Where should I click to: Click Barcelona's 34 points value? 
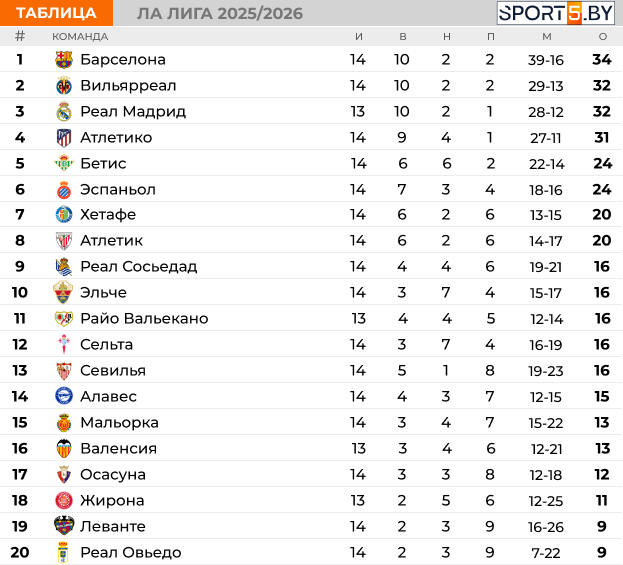(x=601, y=60)
